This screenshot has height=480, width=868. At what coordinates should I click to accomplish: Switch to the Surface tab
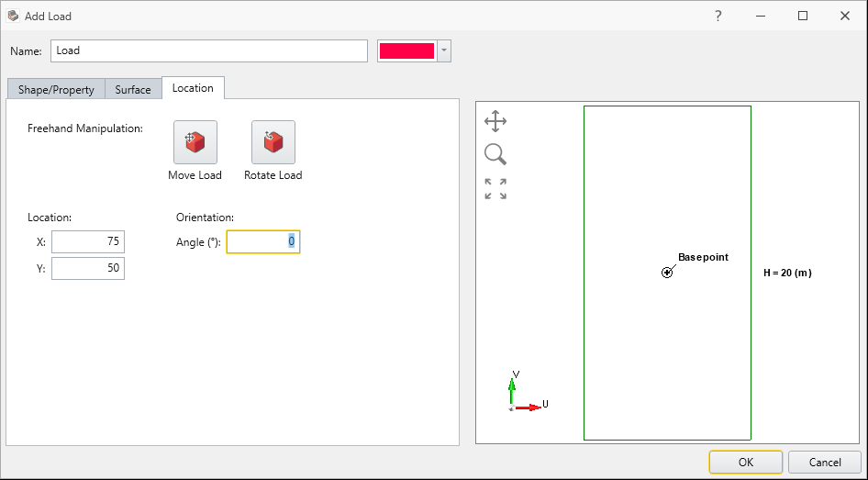point(133,89)
